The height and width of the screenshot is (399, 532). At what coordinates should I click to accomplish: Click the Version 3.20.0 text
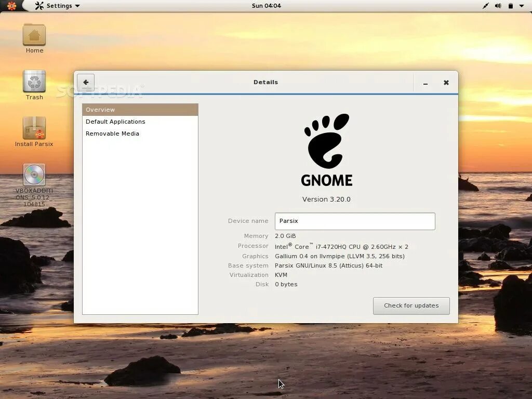326,199
